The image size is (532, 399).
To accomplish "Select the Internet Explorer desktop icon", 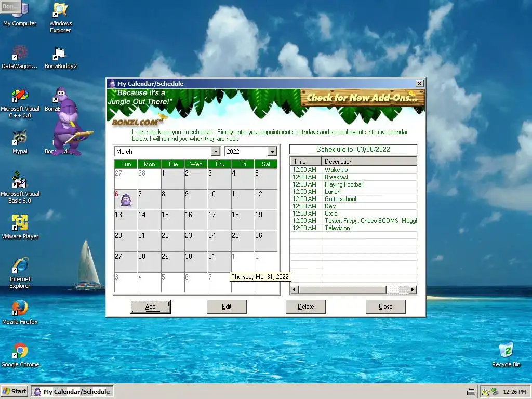I will pos(20,273).
